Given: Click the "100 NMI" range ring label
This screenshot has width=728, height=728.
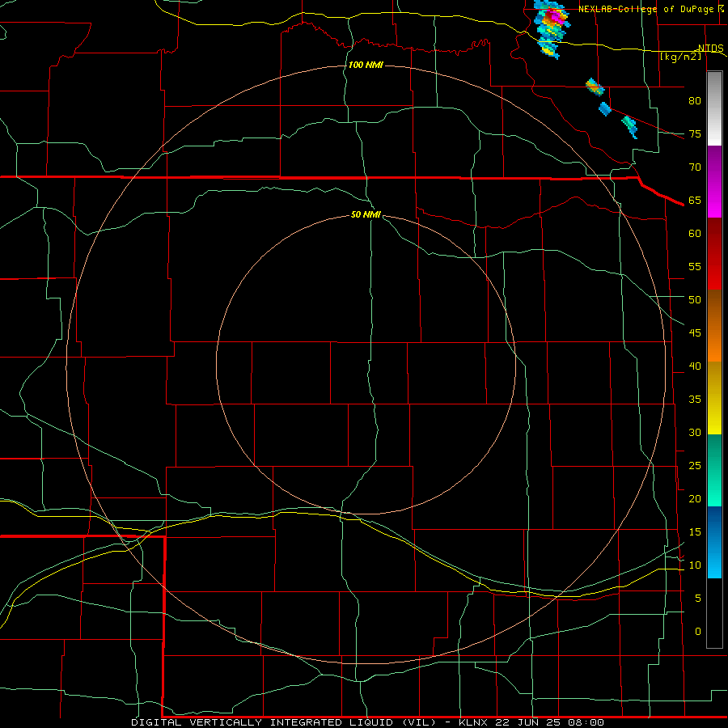Looking at the screenshot, I should pos(366,65).
